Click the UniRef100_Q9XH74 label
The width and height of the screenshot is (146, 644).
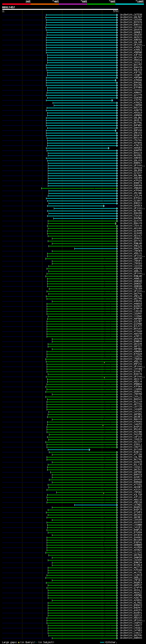(x=131, y=30)
